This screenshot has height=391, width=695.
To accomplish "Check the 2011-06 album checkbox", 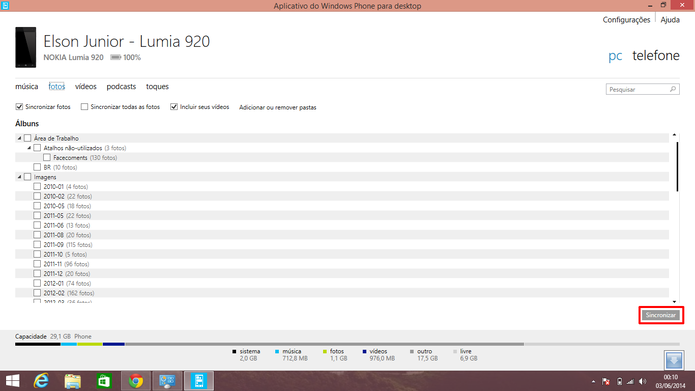I will tap(37, 225).
